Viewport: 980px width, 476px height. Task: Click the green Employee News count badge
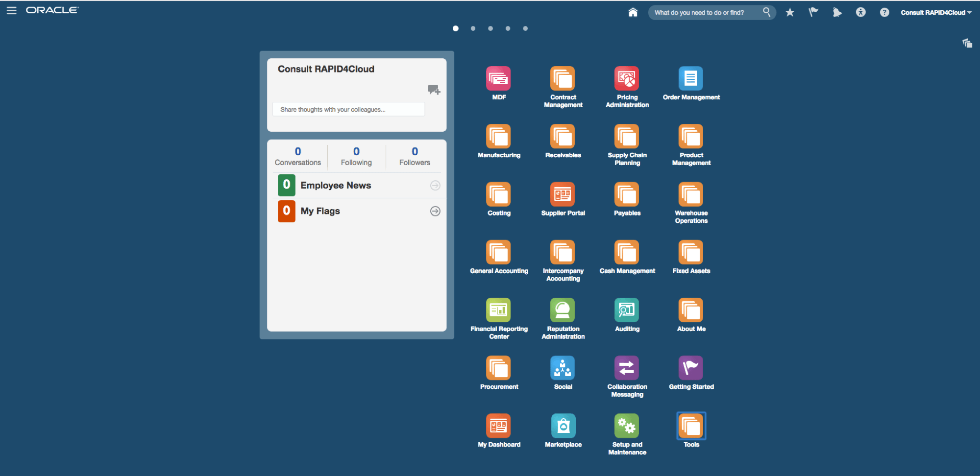pyautogui.click(x=287, y=185)
